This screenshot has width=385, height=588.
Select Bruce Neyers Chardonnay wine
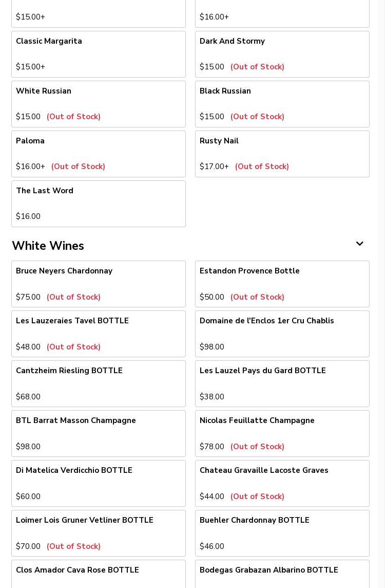click(x=99, y=284)
